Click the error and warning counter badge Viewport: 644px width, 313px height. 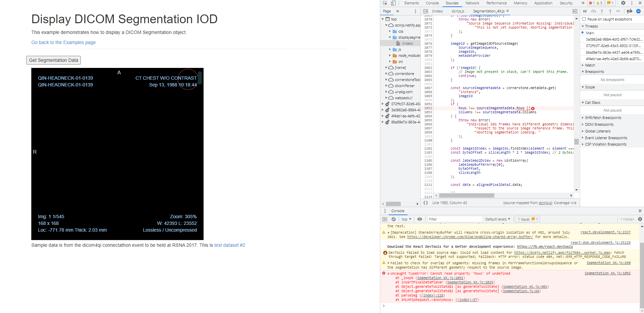click(x=596, y=3)
